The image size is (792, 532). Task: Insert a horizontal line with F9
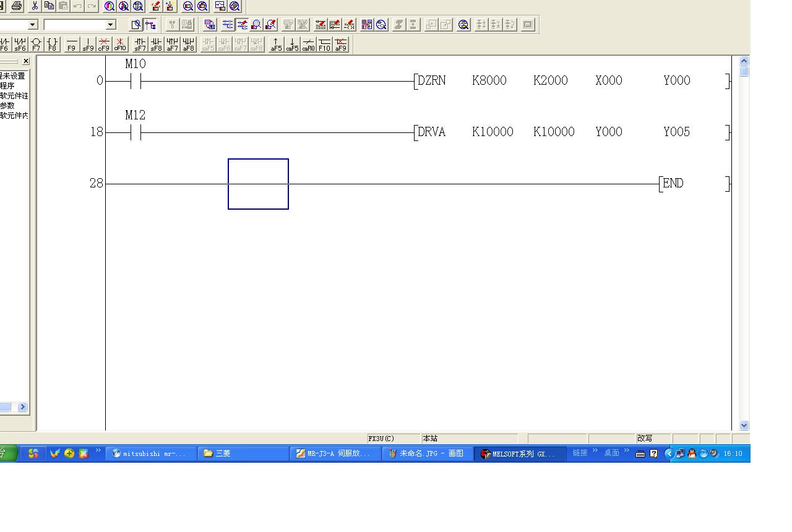coord(72,45)
